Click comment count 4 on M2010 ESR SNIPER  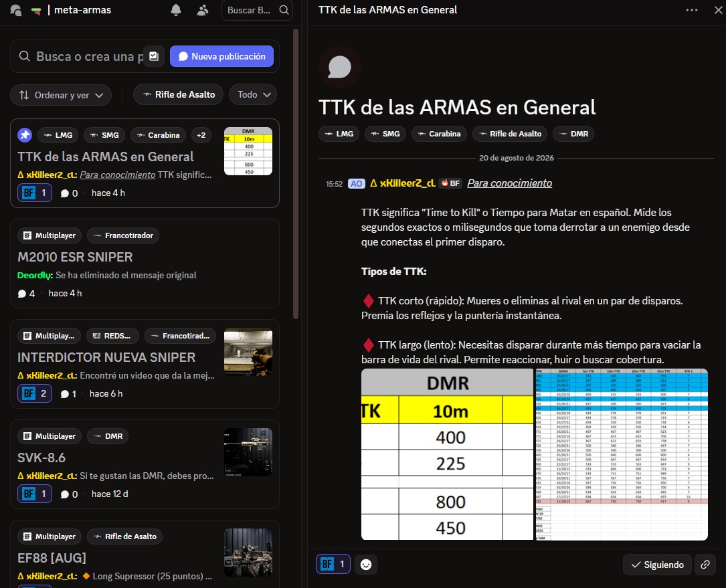click(26, 294)
